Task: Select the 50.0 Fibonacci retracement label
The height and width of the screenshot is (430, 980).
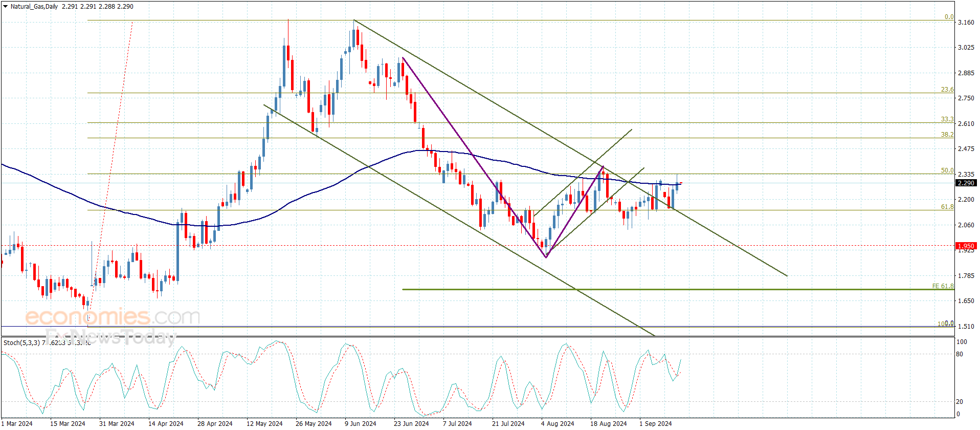Action: [x=947, y=170]
